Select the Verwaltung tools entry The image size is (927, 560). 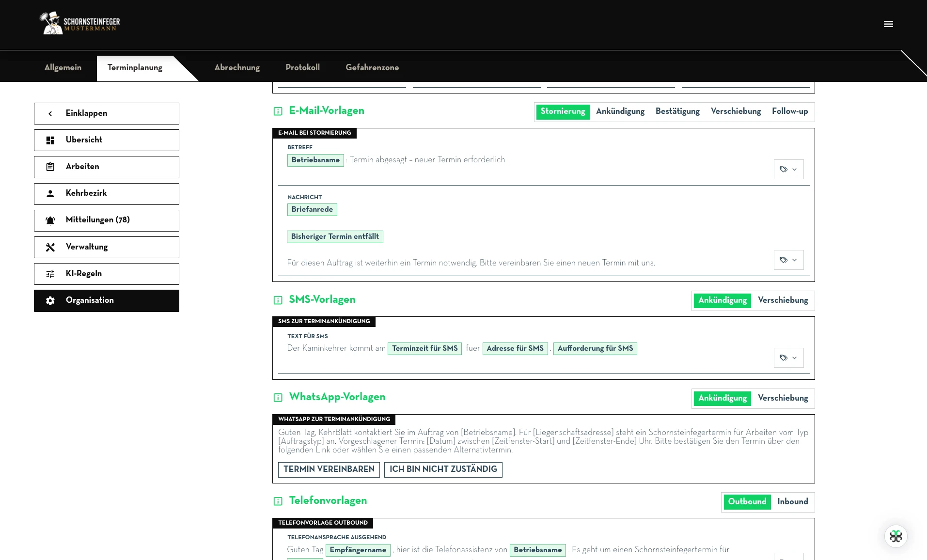pyautogui.click(x=107, y=247)
